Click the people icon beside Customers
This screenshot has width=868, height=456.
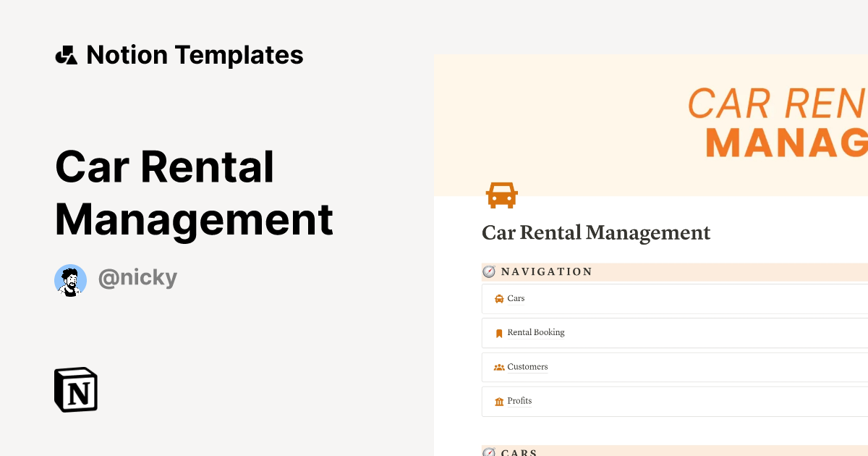[x=499, y=367]
